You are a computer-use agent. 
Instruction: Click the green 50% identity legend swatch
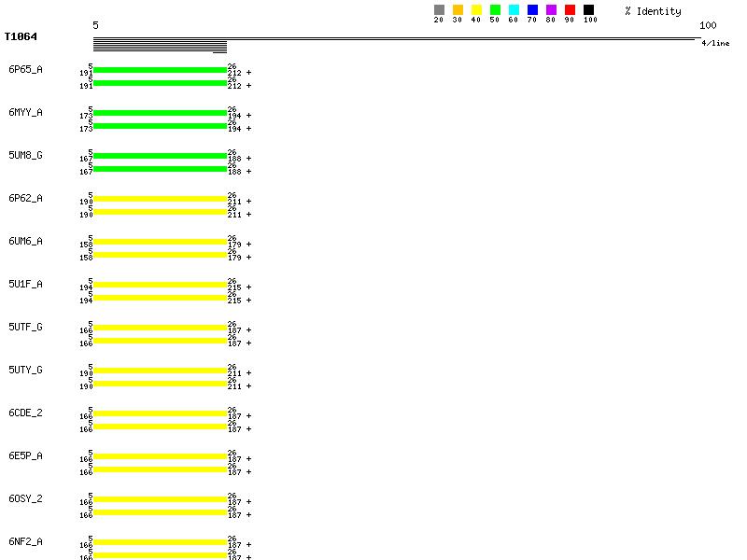coord(495,10)
